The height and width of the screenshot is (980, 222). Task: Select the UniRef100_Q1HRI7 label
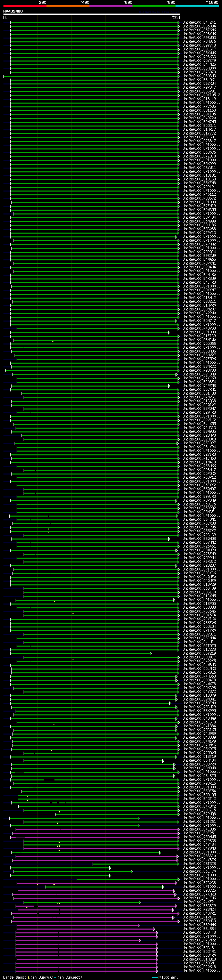point(199,129)
